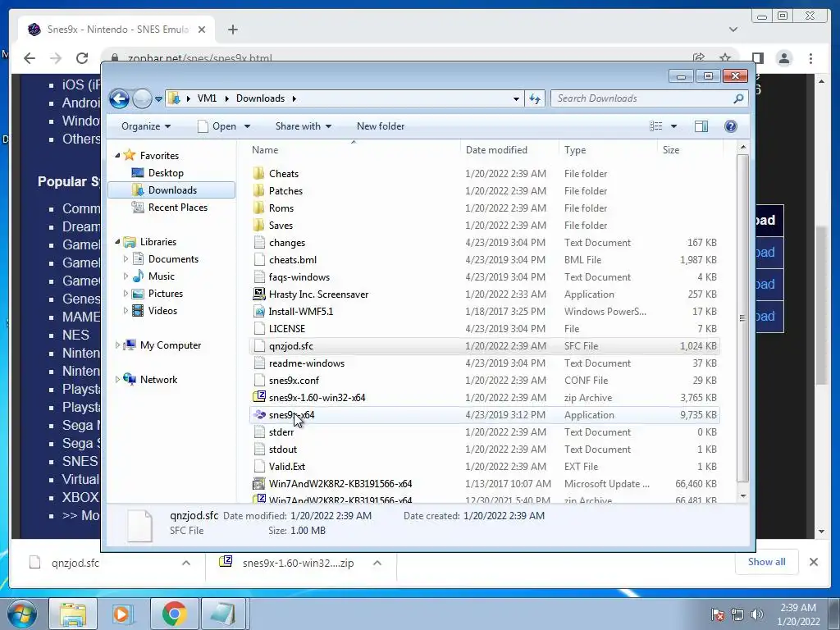This screenshot has height=630, width=840.
Task: Expand the Videos library node
Action: pos(126,311)
